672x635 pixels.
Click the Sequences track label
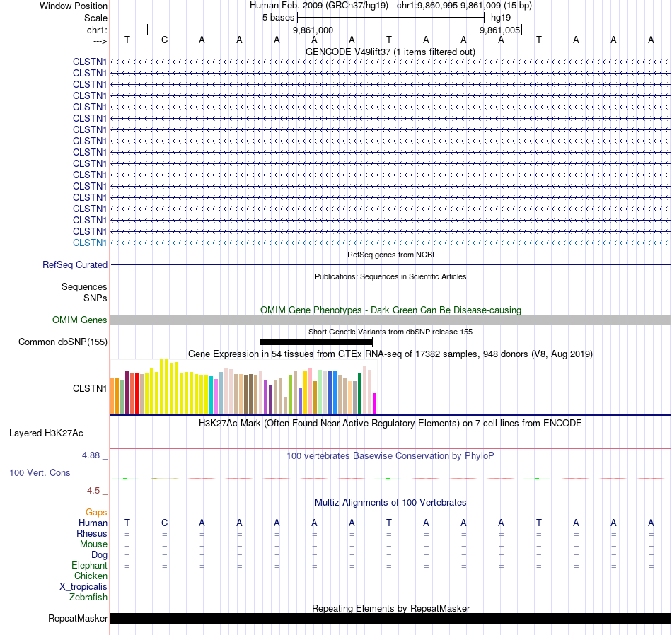pyautogui.click(x=84, y=286)
